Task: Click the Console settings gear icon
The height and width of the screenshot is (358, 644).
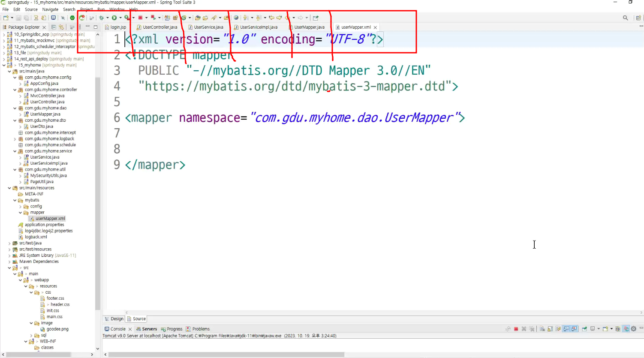Action: (633, 329)
